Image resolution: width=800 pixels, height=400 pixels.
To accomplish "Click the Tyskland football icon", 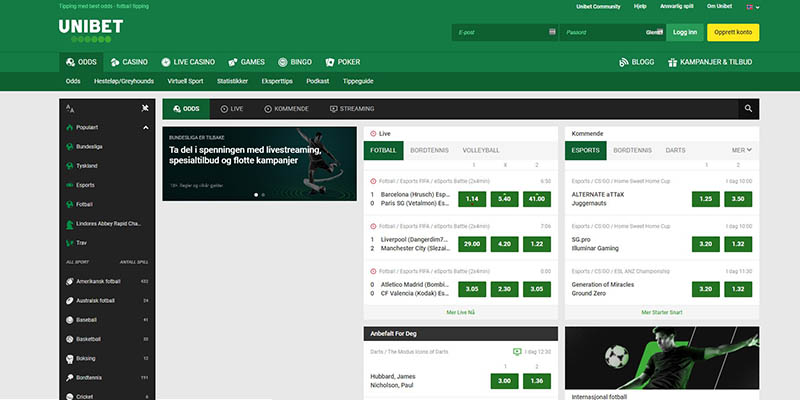I will (70, 166).
